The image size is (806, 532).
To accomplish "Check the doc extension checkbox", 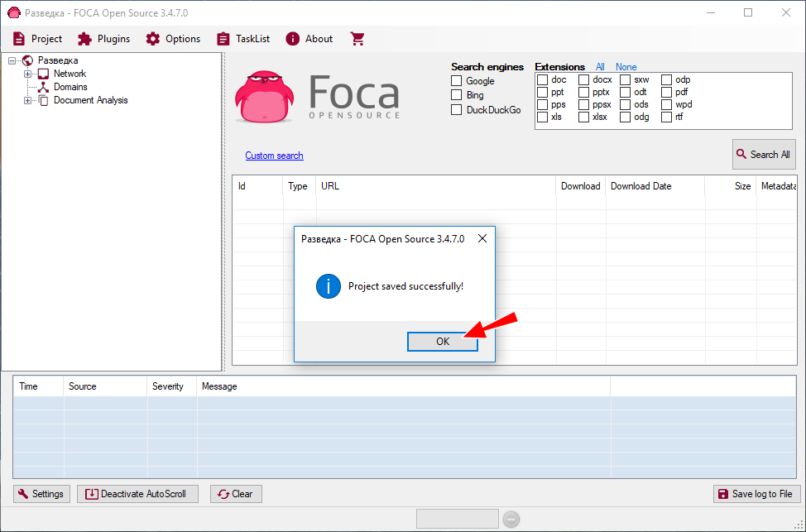I will point(542,79).
